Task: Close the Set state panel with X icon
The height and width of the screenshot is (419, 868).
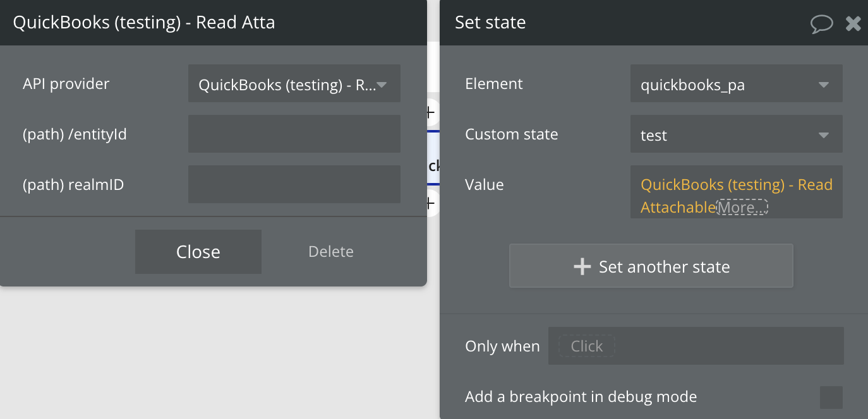Action: [853, 24]
